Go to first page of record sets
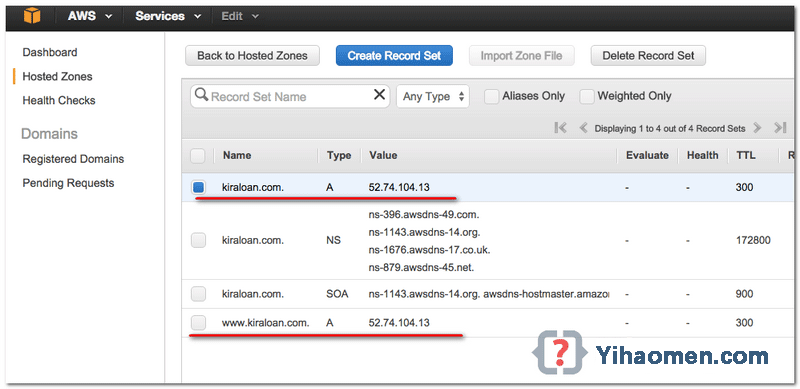The width and height of the screenshot is (800, 389). click(x=560, y=128)
